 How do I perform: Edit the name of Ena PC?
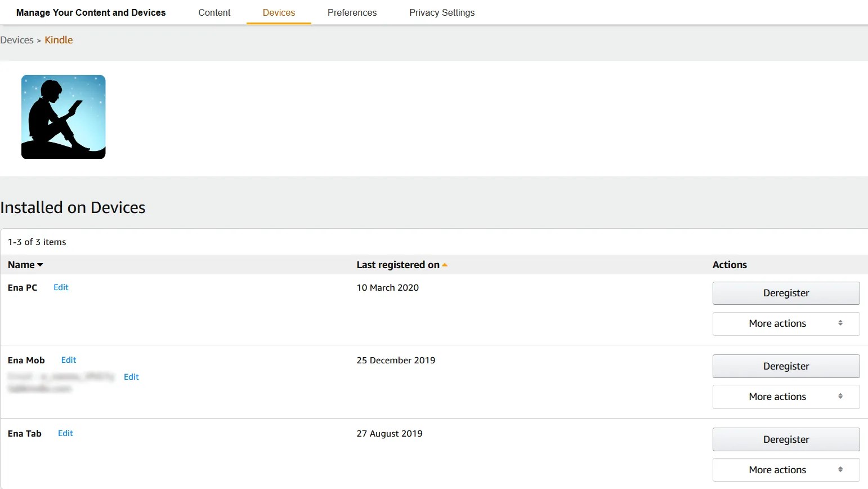tap(61, 287)
